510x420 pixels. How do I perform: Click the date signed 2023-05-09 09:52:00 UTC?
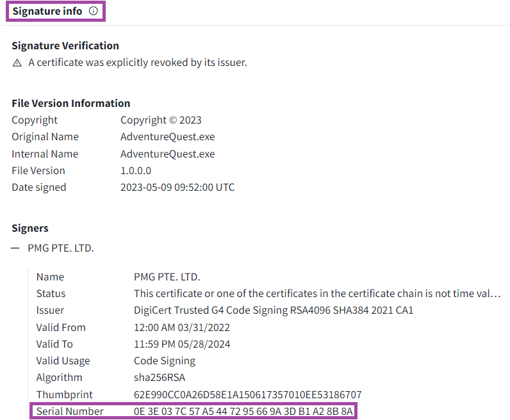[x=177, y=187]
